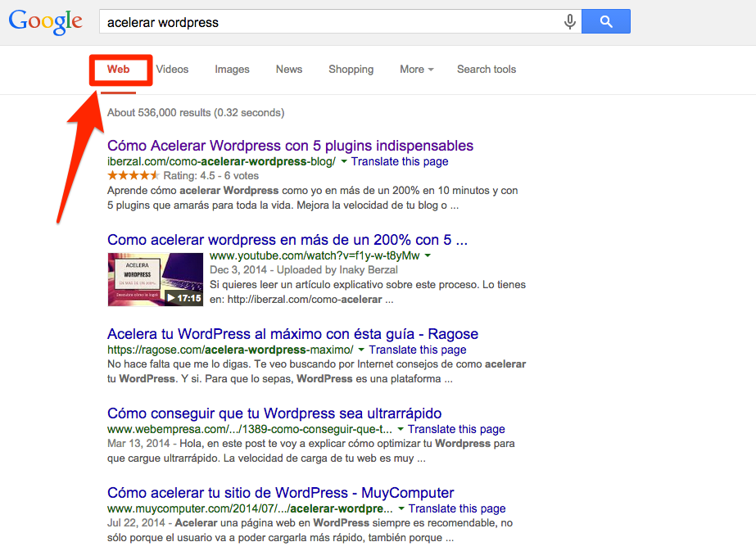
Task: Open the News tab
Action: 289,70
